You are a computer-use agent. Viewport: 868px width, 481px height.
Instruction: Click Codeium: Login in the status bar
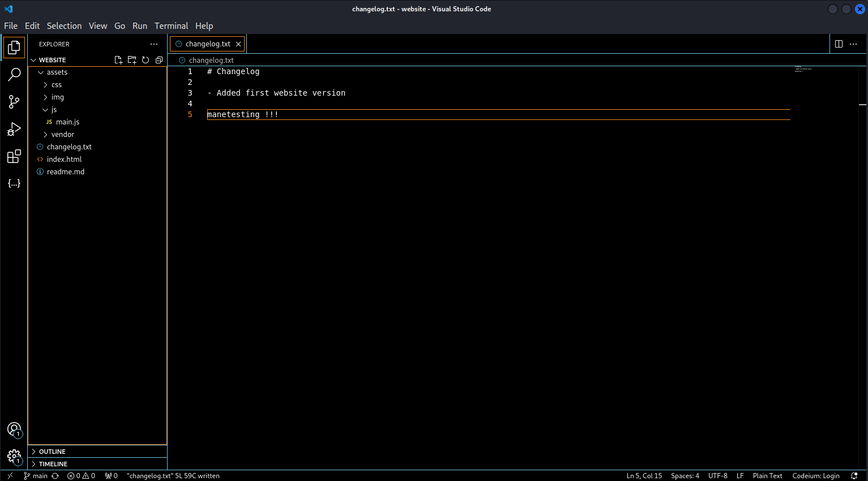coord(816,475)
